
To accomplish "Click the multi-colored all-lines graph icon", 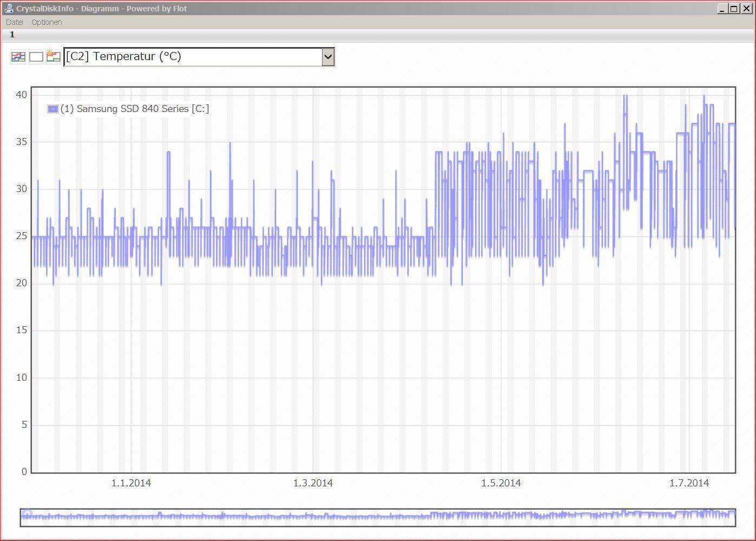I will point(18,57).
